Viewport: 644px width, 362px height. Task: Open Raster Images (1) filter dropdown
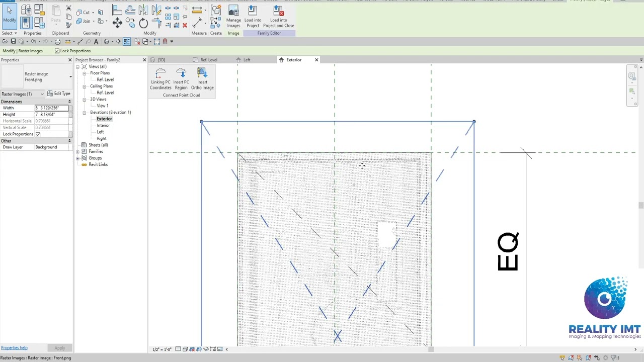pos(42,94)
